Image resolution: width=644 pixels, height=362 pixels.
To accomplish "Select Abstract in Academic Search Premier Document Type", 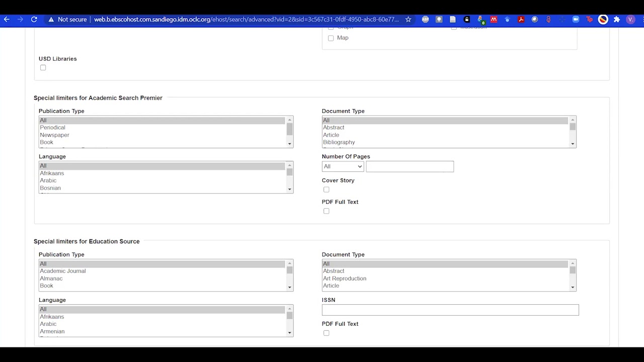I will [x=445, y=128].
